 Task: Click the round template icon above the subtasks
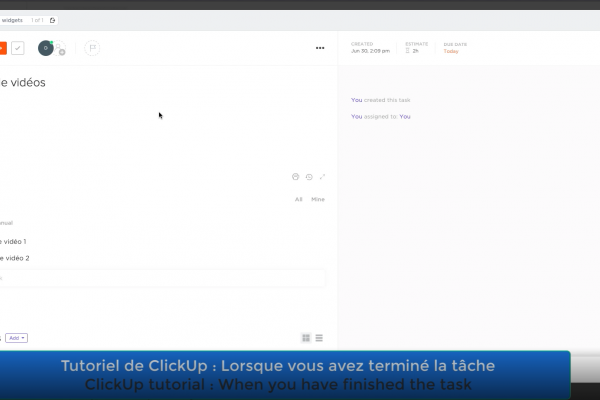point(296,177)
